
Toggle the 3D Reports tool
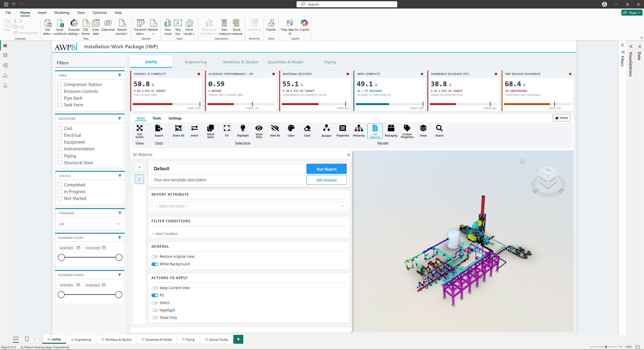375,131
